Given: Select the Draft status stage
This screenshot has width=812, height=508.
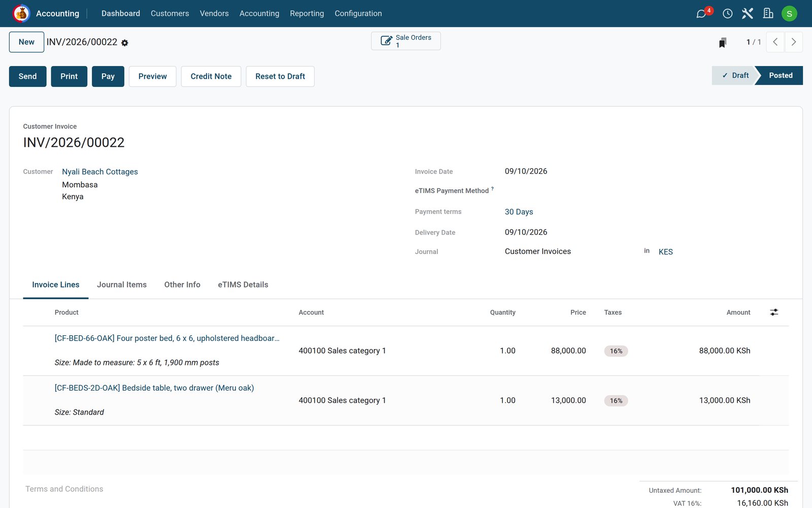Looking at the screenshot, I should [735, 76].
